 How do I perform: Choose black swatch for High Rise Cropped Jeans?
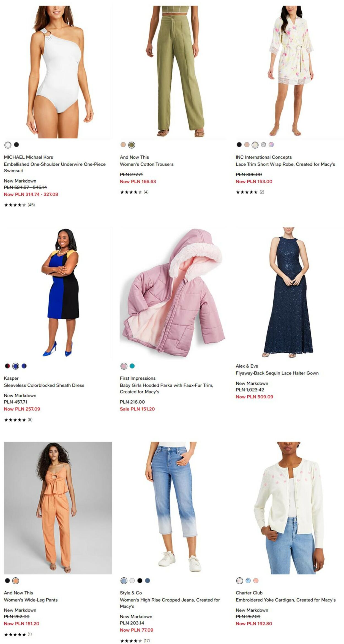(140, 581)
